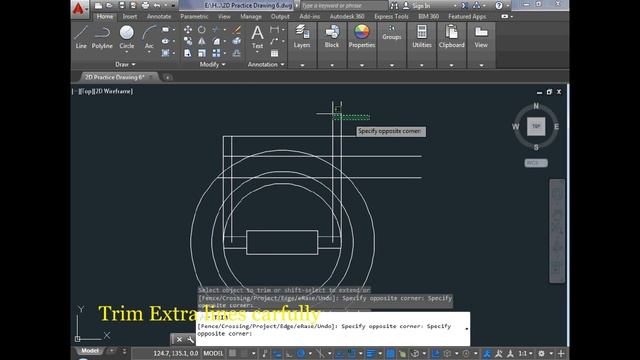The height and width of the screenshot is (360, 640).
Task: Select the 2D Practice Drawing 6 file tab
Action: [115, 77]
